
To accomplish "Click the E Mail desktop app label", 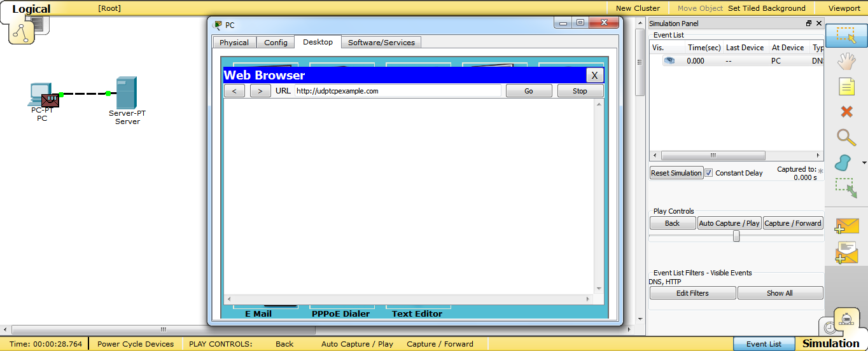I will point(258,313).
